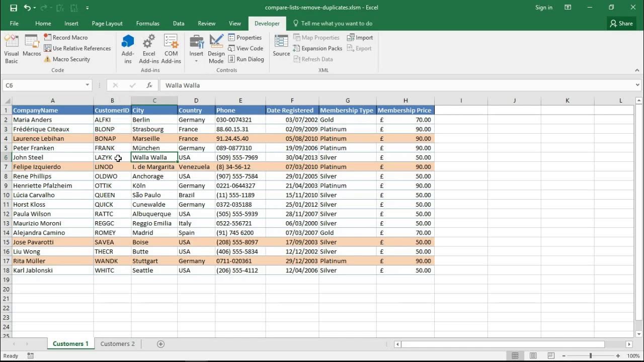Toggle Use Relative References
The height and width of the screenshot is (362, 644).
(x=77, y=48)
